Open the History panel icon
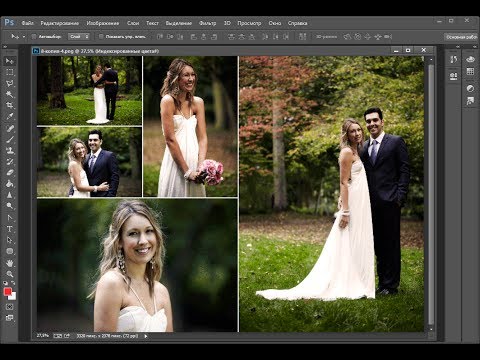 pos(453,60)
